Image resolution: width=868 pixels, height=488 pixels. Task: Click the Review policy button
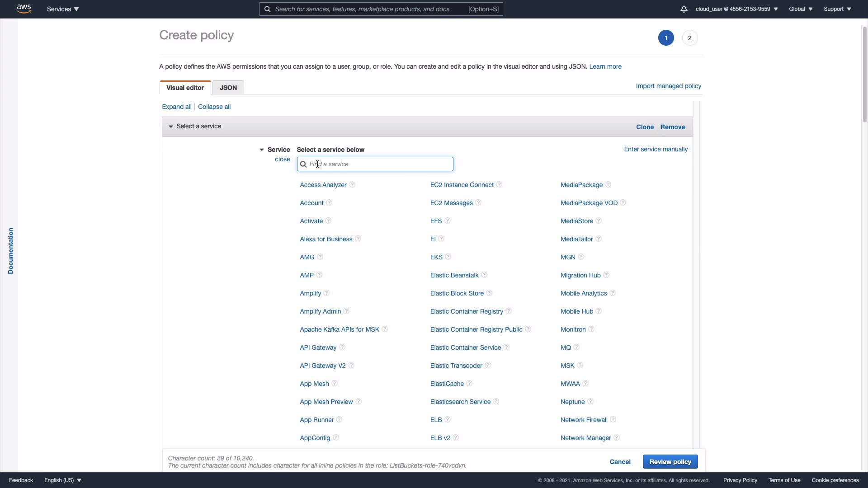tap(670, 462)
